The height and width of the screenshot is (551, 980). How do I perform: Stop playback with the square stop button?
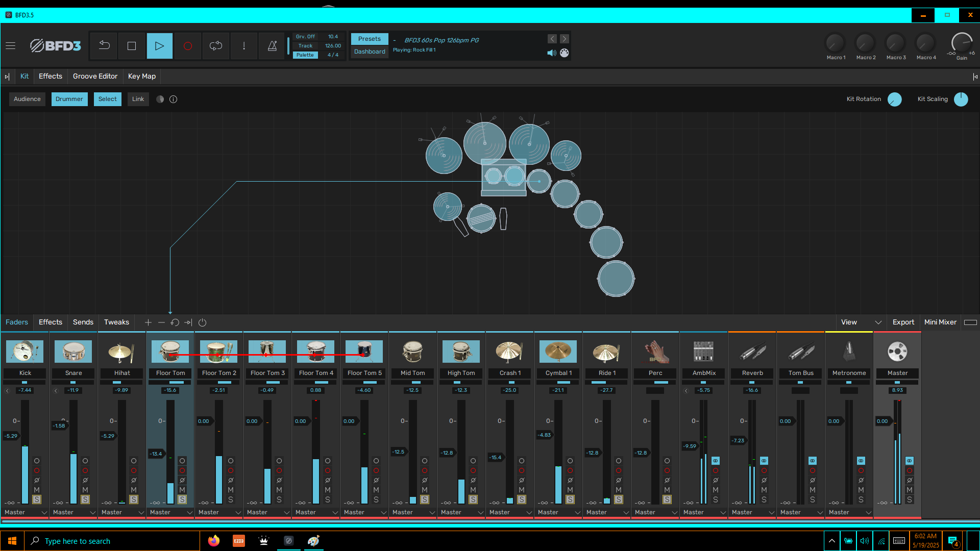point(132,46)
